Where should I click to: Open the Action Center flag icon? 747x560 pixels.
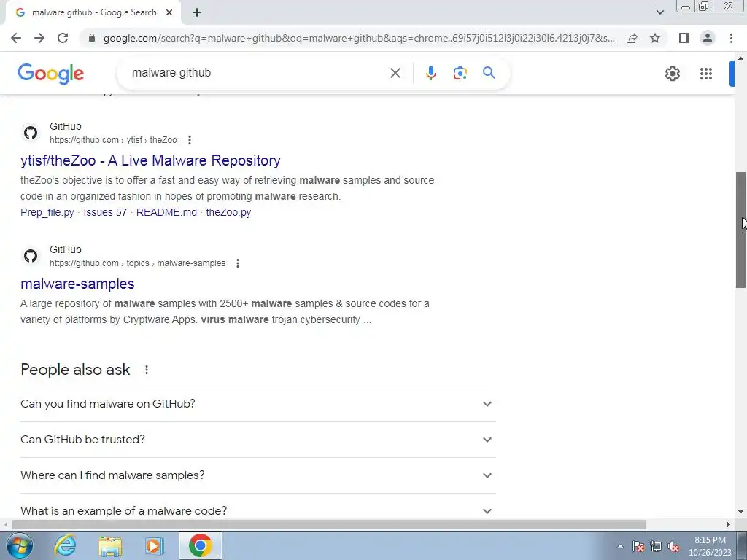coord(638,546)
